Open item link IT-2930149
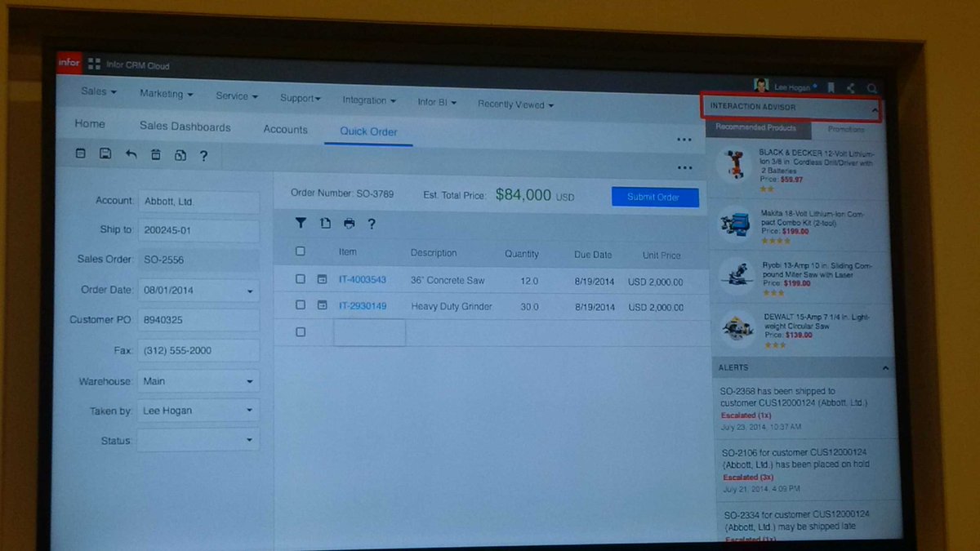This screenshot has height=551, width=980. (x=363, y=306)
